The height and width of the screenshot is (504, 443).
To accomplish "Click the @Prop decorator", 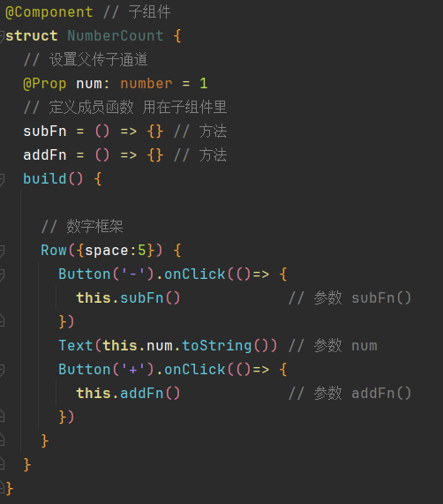I will (x=45, y=84).
